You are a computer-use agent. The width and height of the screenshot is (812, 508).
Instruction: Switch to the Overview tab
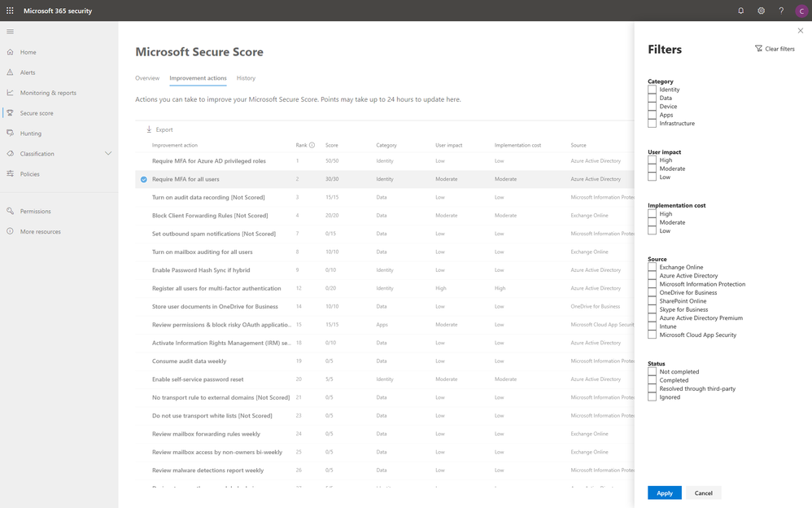coord(147,78)
